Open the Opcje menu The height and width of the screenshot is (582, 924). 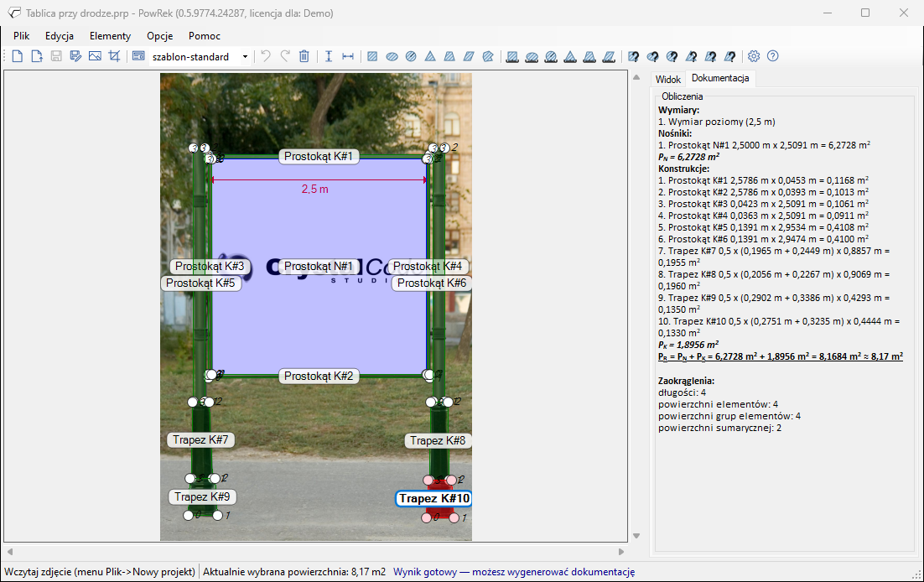click(x=159, y=36)
